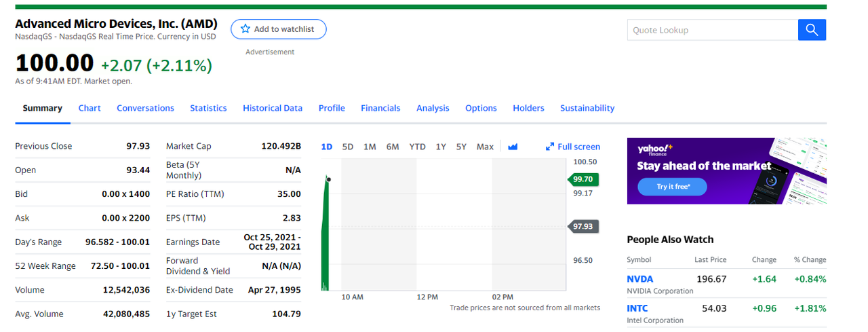Click INTC percent change +1.81%
This screenshot has width=868, height=332.
(x=810, y=308)
